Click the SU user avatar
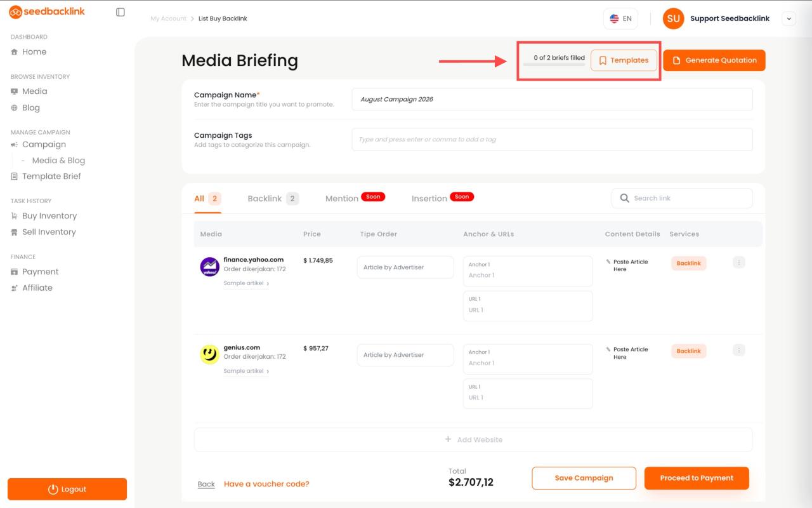 click(673, 18)
